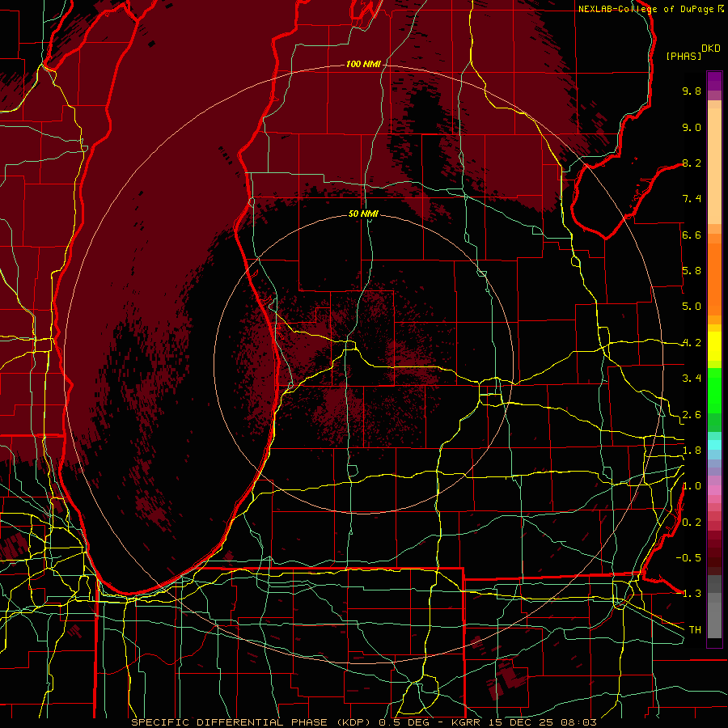Click the yellow segment of the color bar
Screen dimensions: 728x728
pos(714,346)
